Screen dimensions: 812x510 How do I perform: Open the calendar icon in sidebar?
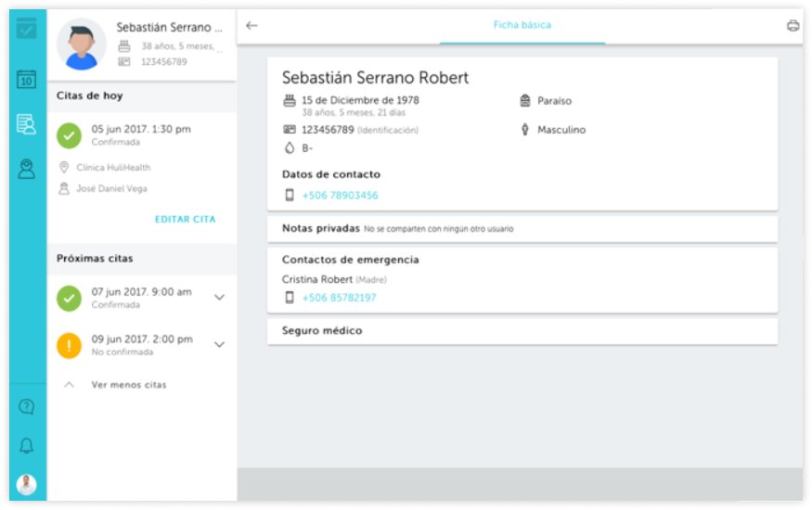tap(27, 80)
